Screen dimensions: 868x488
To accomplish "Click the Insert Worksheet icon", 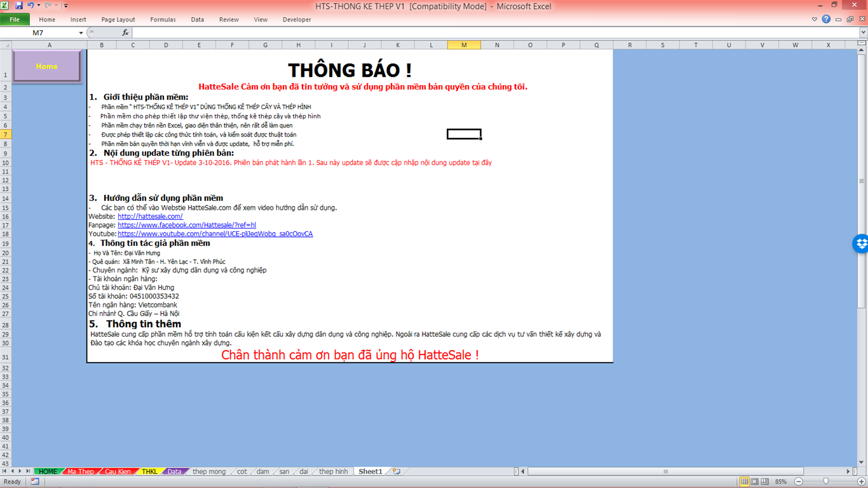I will (397, 471).
